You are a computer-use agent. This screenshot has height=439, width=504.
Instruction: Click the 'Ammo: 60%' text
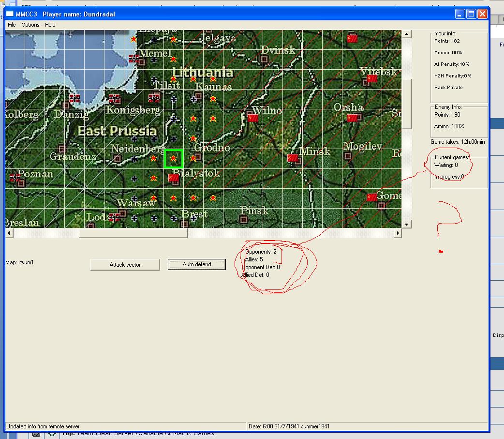pyautogui.click(x=448, y=52)
